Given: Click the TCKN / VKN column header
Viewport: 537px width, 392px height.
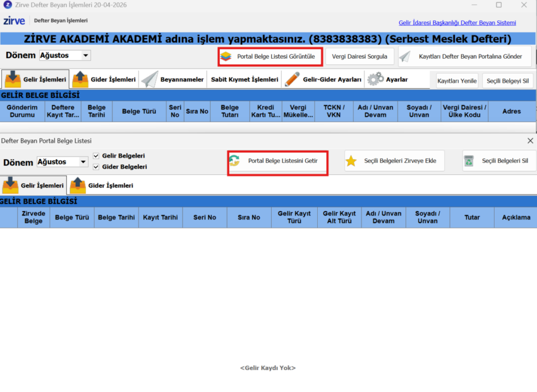Looking at the screenshot, I should [x=334, y=111].
